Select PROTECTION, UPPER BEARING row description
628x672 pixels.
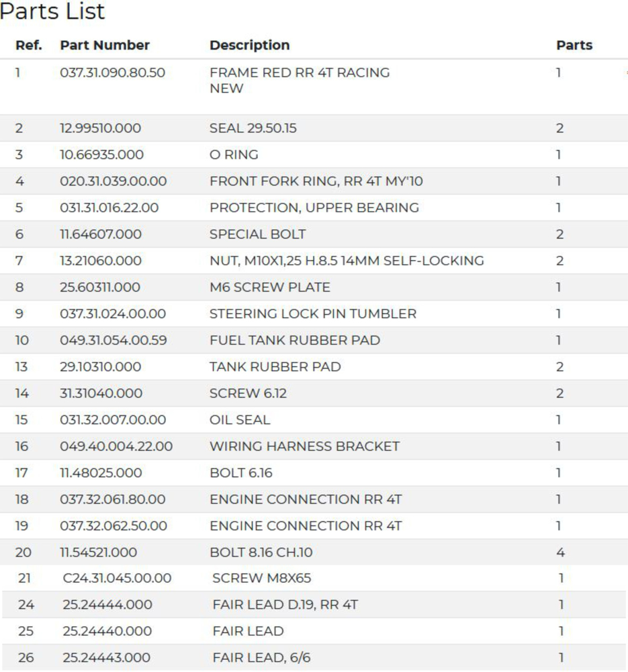(x=314, y=208)
